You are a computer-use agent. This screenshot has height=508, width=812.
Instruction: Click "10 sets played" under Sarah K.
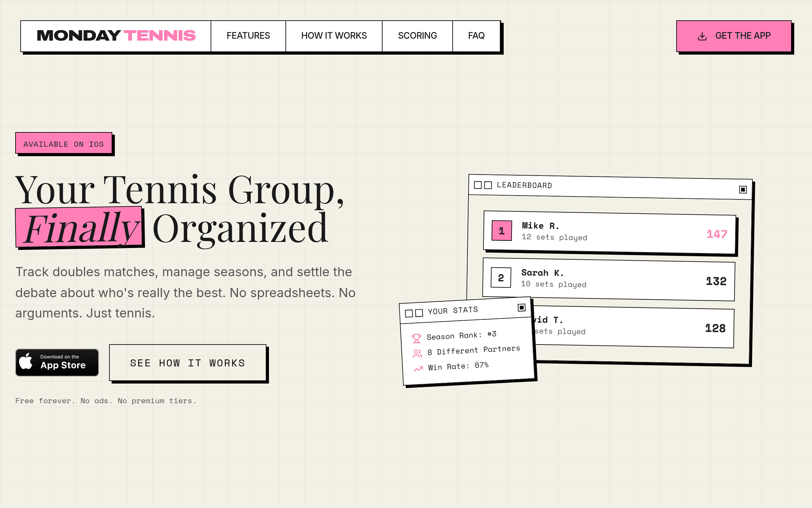pos(553,284)
